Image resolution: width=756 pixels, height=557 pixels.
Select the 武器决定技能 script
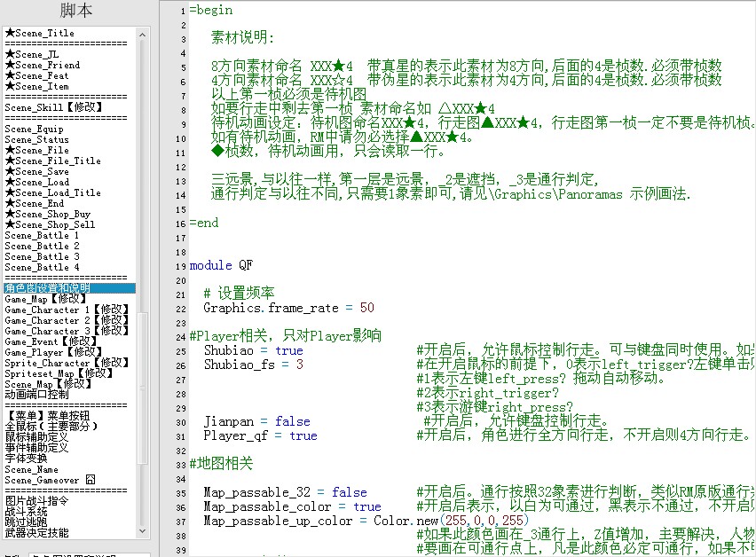[x=36, y=532]
